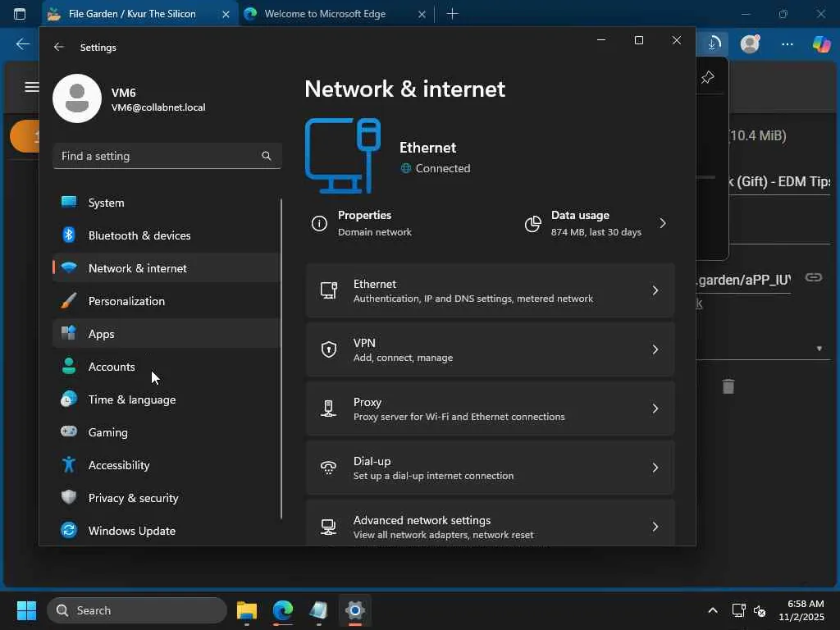Open Ethernet Properties domain network

364,223
